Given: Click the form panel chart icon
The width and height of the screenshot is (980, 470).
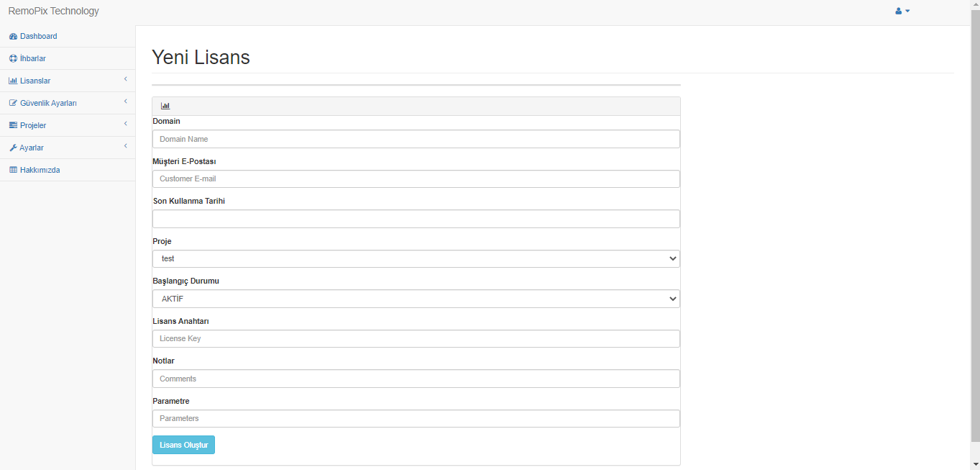Looking at the screenshot, I should coord(165,106).
